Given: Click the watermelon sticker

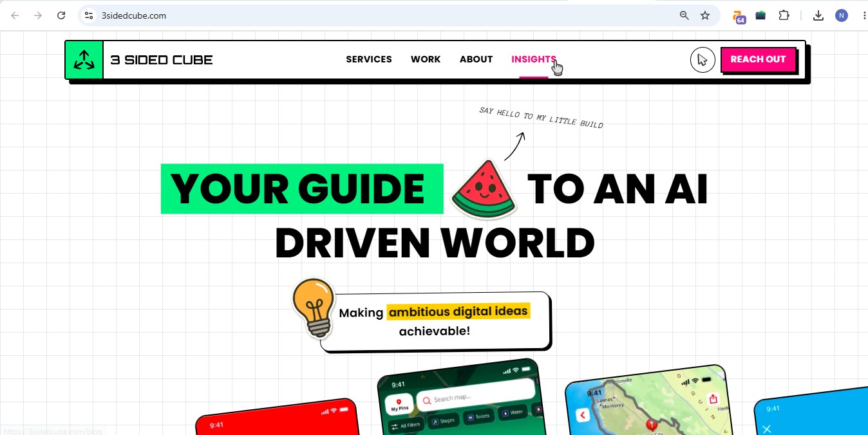Looking at the screenshot, I should click(x=485, y=190).
